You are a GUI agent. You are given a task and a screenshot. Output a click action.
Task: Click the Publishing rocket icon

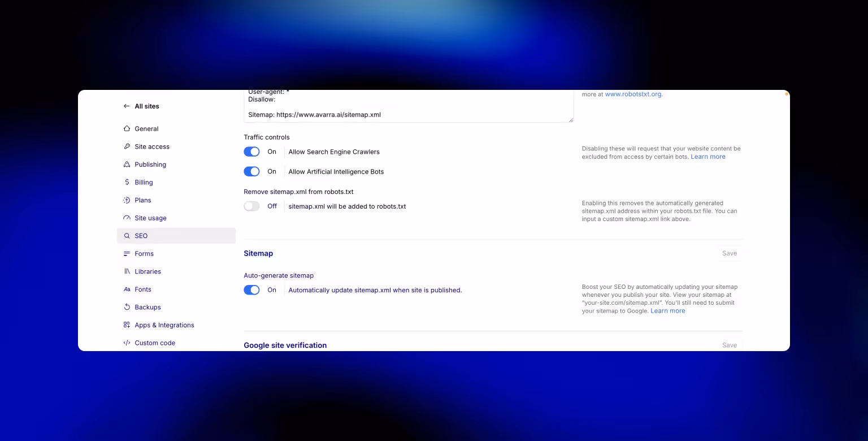tap(127, 165)
